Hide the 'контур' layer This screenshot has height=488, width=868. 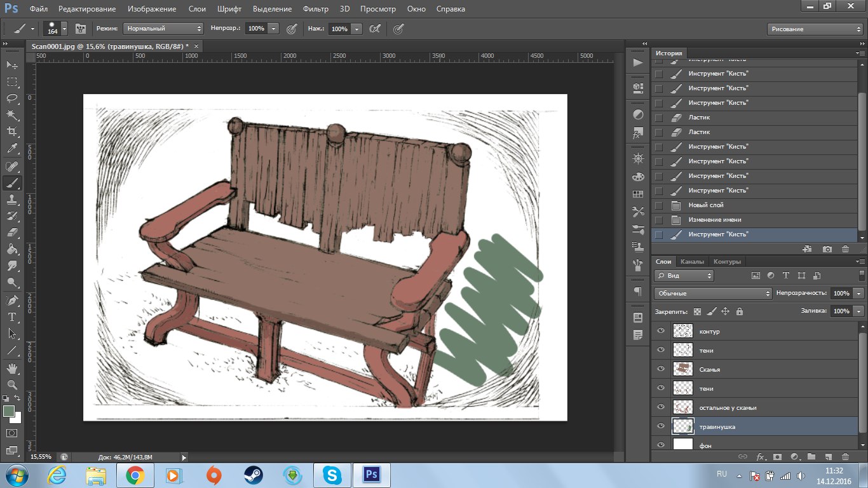(x=661, y=331)
